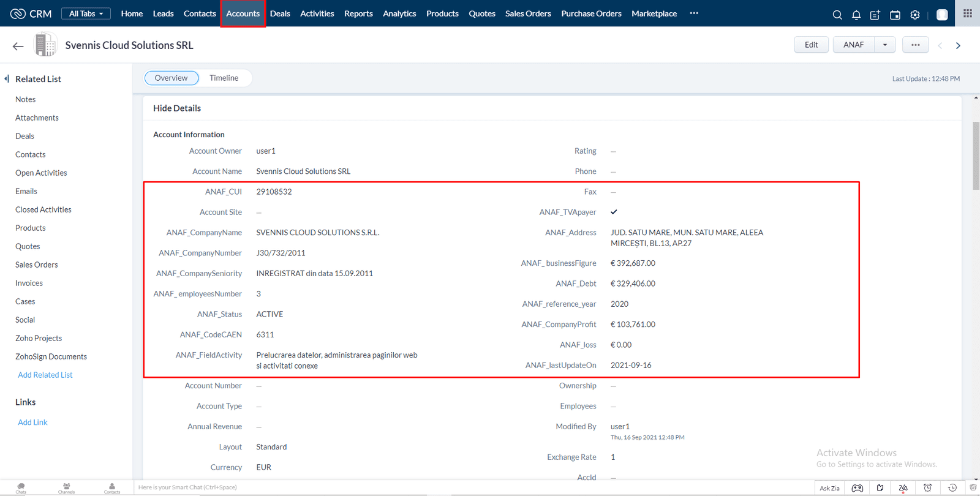Open Contacts in the bottom chat bar
This screenshot has width=980, height=496.
tap(112, 488)
